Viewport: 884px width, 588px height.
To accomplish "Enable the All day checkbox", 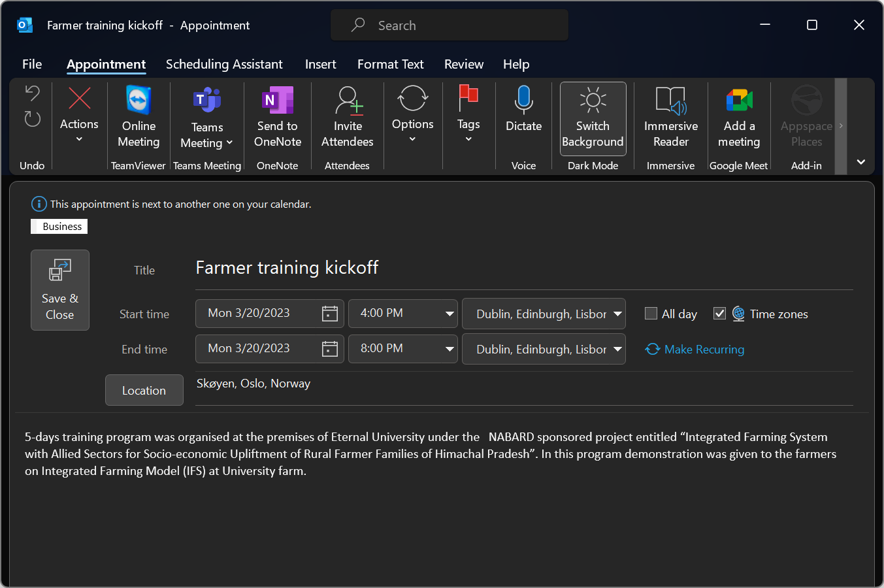I will [x=651, y=314].
